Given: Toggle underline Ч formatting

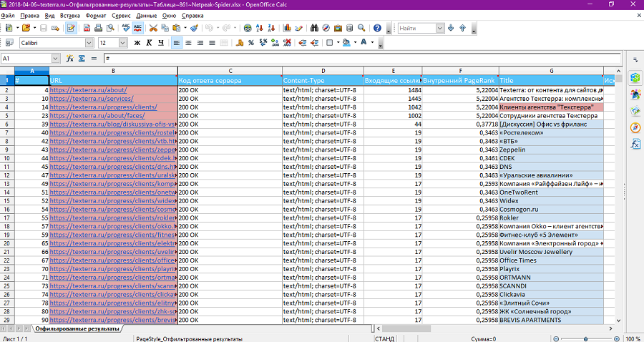Looking at the screenshot, I should coord(160,42).
